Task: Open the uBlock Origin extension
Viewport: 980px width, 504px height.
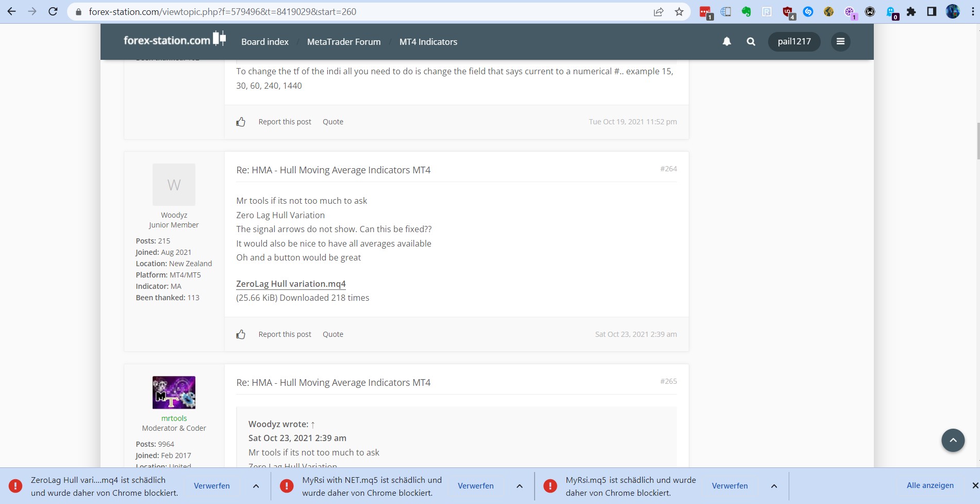Action: click(788, 12)
